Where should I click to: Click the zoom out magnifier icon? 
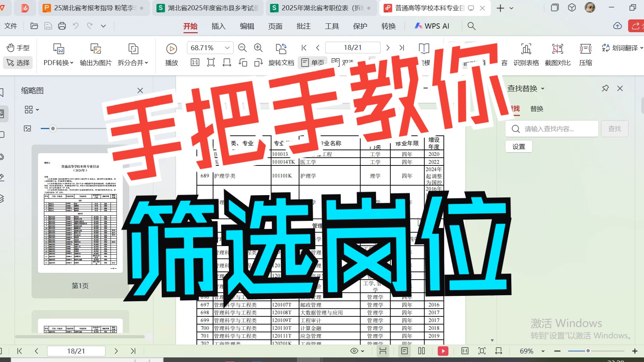242,48
